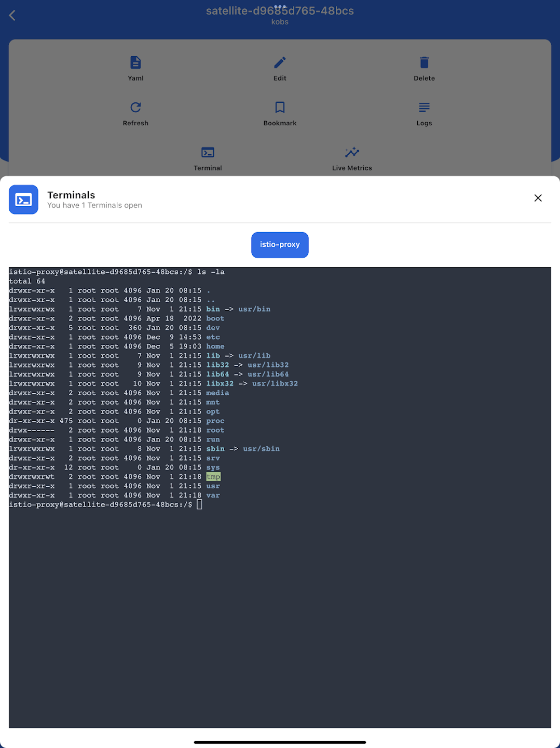
Task: Click the blue Terminals sheet header icon
Action: (23, 199)
